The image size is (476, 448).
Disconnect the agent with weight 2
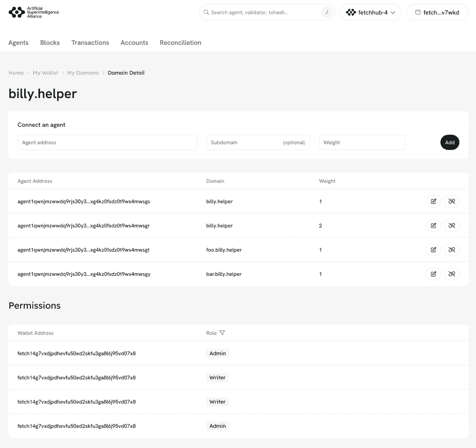tap(452, 226)
